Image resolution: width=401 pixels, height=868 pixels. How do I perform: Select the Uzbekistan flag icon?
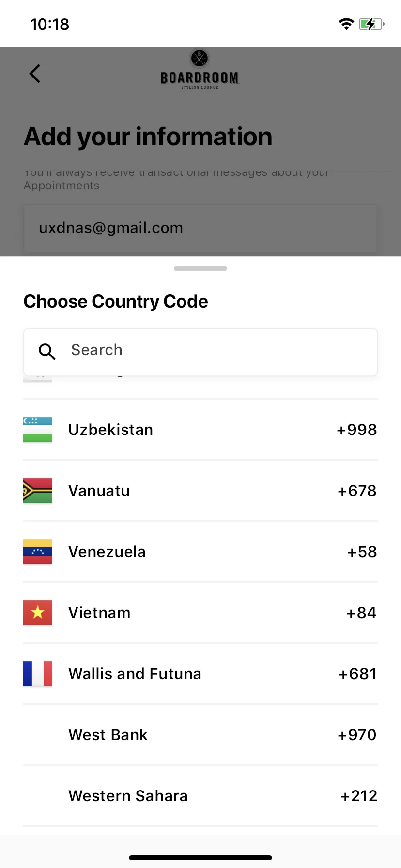tap(38, 430)
